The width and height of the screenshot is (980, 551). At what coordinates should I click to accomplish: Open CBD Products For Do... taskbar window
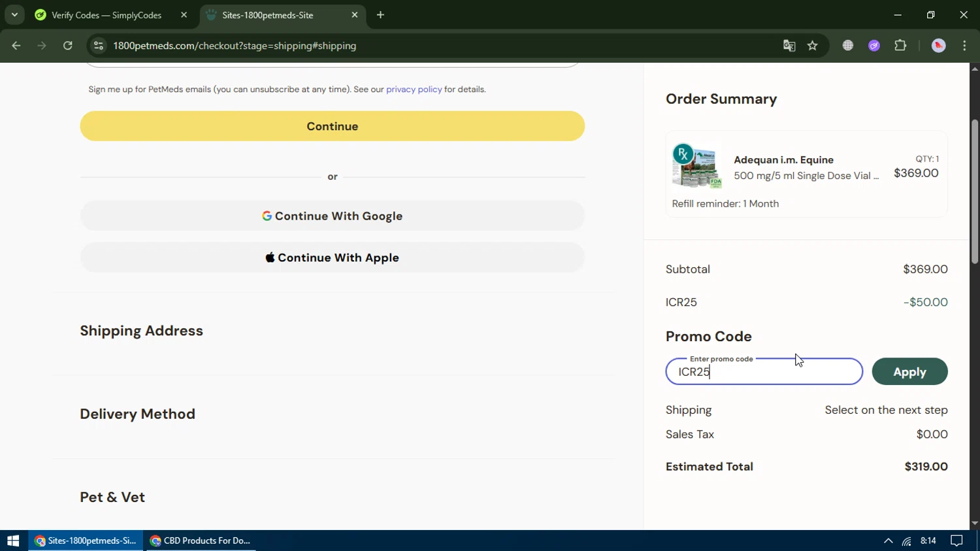[x=201, y=541]
